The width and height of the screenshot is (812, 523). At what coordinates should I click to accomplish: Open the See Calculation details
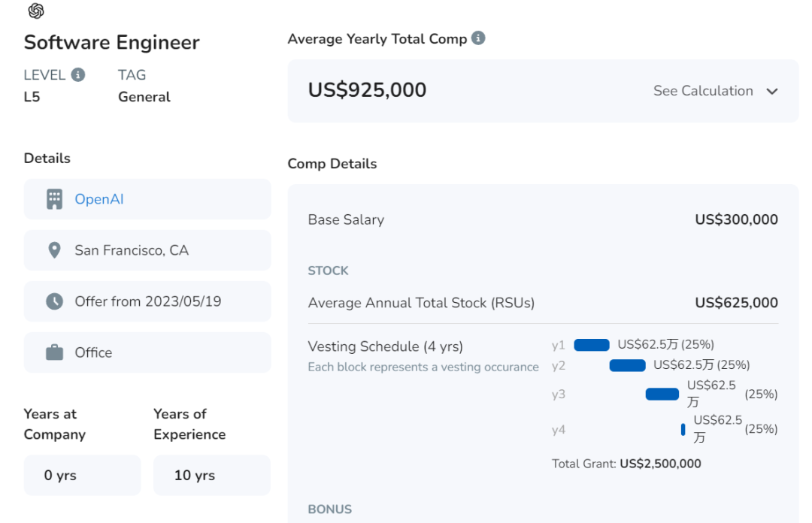click(x=703, y=91)
